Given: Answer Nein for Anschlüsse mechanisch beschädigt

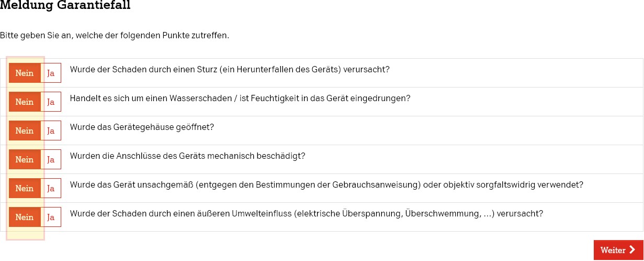Looking at the screenshot, I should (25, 159).
